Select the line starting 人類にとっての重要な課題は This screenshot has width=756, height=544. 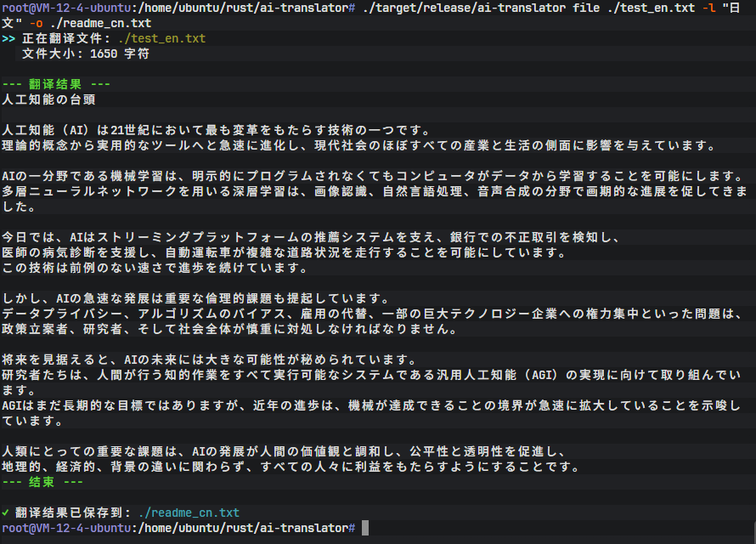[289, 451]
